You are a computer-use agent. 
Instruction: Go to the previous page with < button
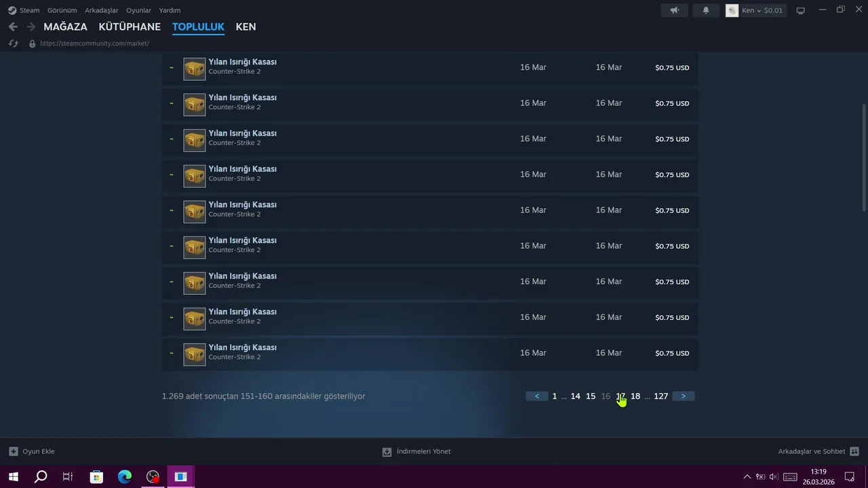pos(537,396)
